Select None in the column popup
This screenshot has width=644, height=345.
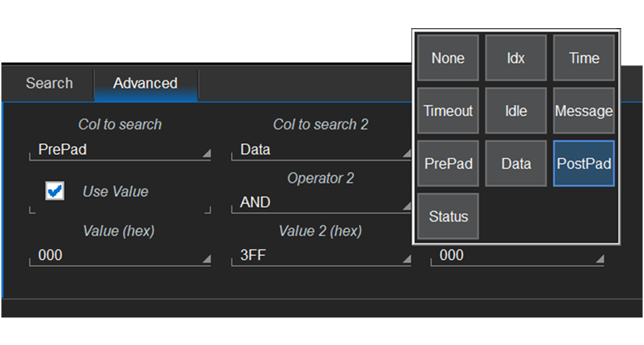point(448,59)
